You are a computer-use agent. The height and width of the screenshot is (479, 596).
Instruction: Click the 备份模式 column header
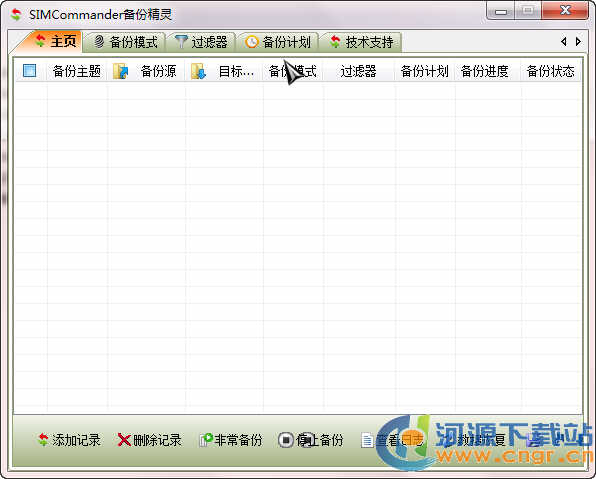(x=293, y=71)
